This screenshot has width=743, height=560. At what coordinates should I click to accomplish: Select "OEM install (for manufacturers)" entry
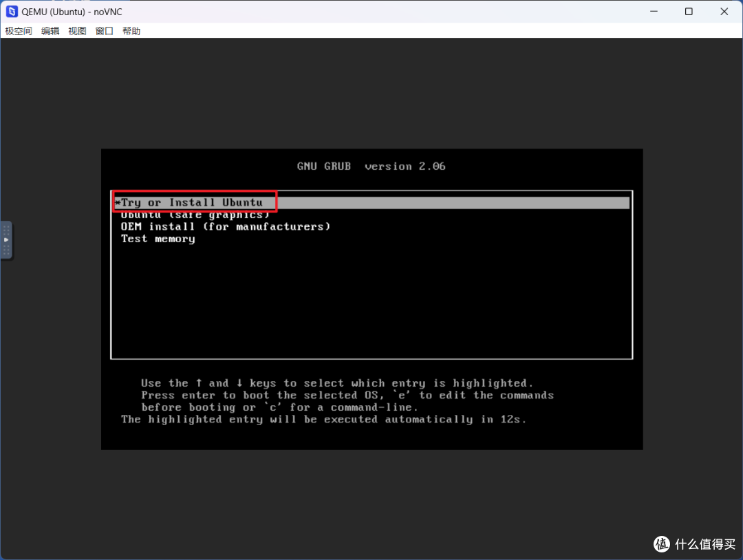pyautogui.click(x=226, y=226)
